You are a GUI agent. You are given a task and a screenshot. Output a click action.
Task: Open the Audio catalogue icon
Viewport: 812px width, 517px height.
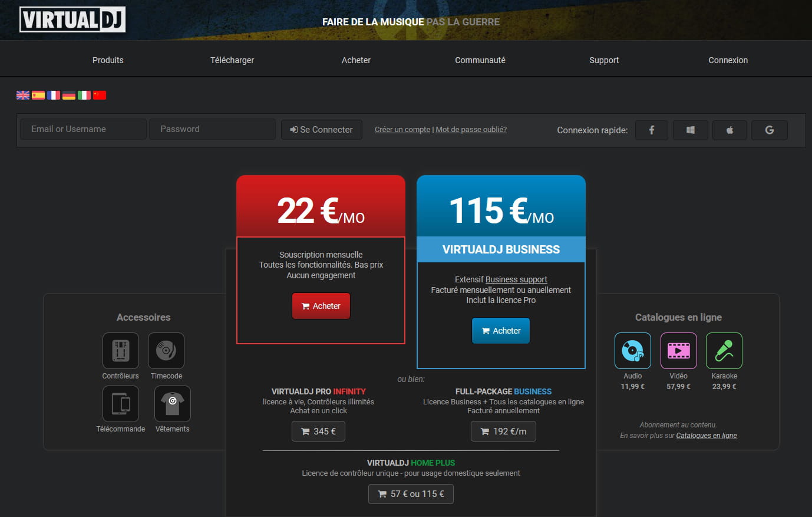click(633, 351)
